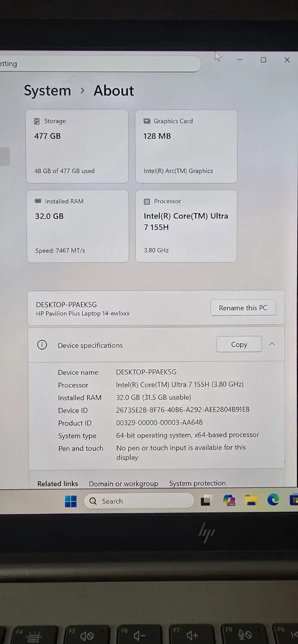Select the Device ID value text
The width and height of the screenshot is (298, 644).
[183, 410]
